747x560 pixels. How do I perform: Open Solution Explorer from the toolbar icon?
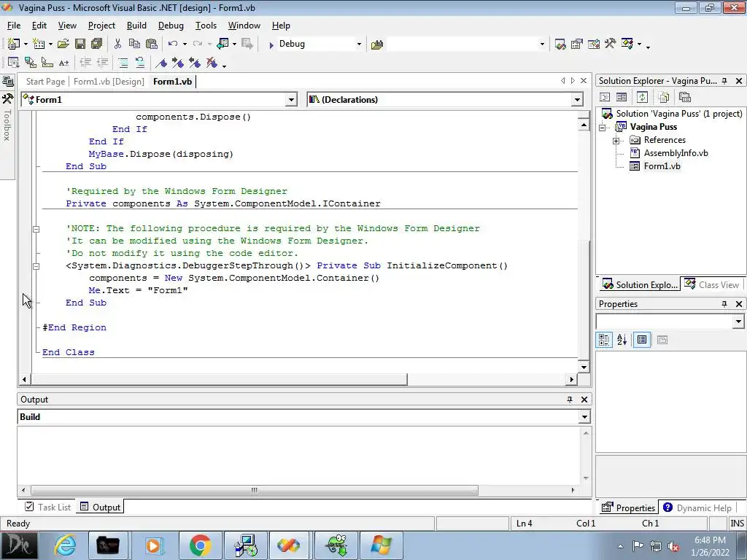[x=560, y=44]
